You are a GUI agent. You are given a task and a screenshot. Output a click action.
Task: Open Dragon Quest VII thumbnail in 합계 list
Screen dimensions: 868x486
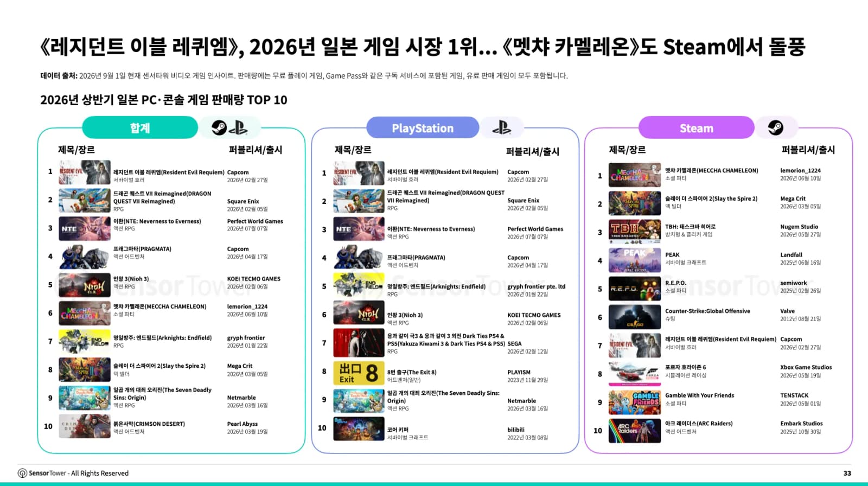click(x=85, y=201)
